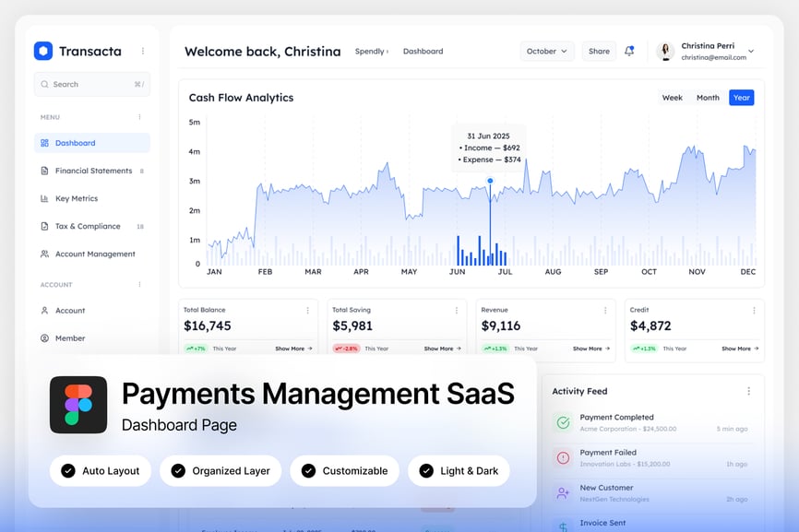Expand the Christina Perri profile menu
Screen dimensions: 799x532
751,52
